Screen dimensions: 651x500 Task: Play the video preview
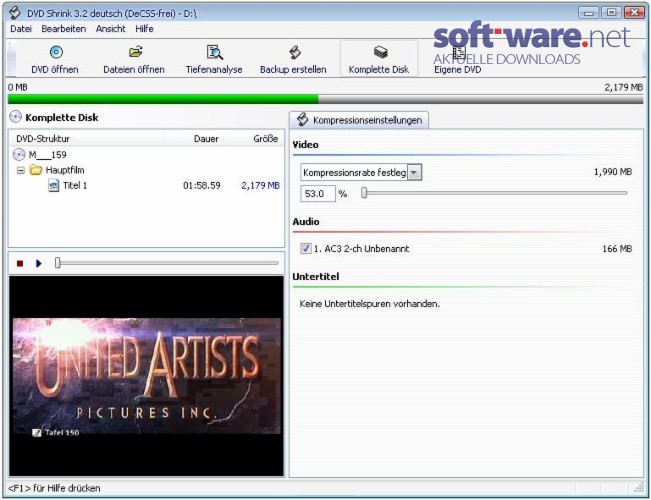point(39,263)
